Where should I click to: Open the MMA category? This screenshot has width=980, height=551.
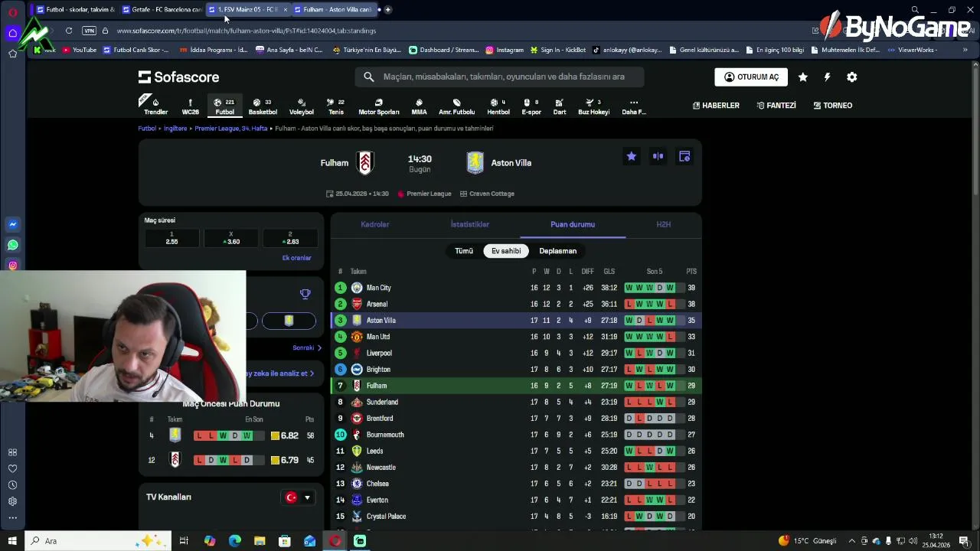click(x=419, y=106)
